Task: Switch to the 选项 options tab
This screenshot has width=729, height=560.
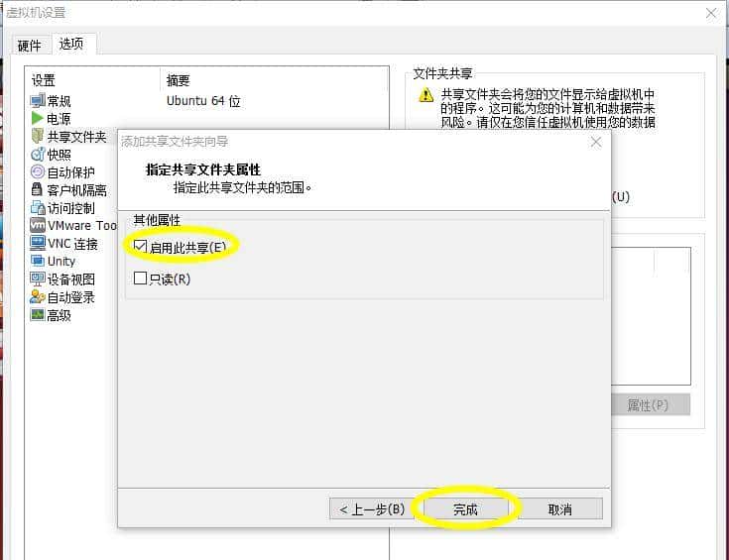Action: (71, 44)
